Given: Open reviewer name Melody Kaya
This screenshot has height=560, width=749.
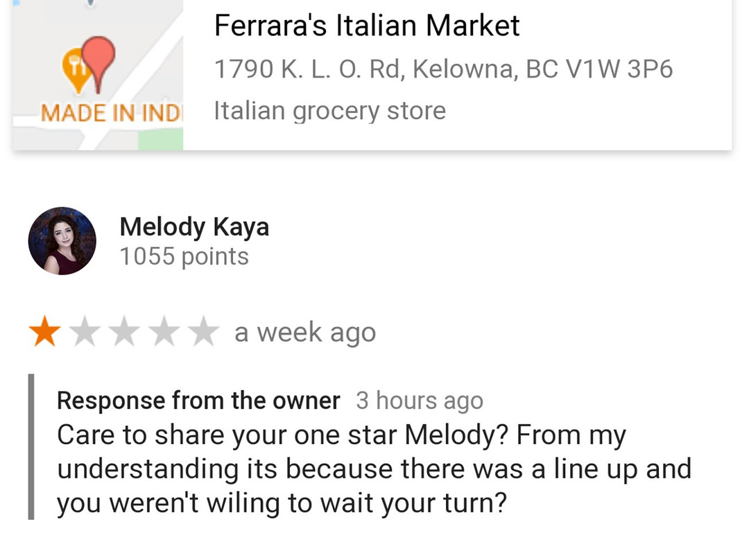Looking at the screenshot, I should click(194, 227).
